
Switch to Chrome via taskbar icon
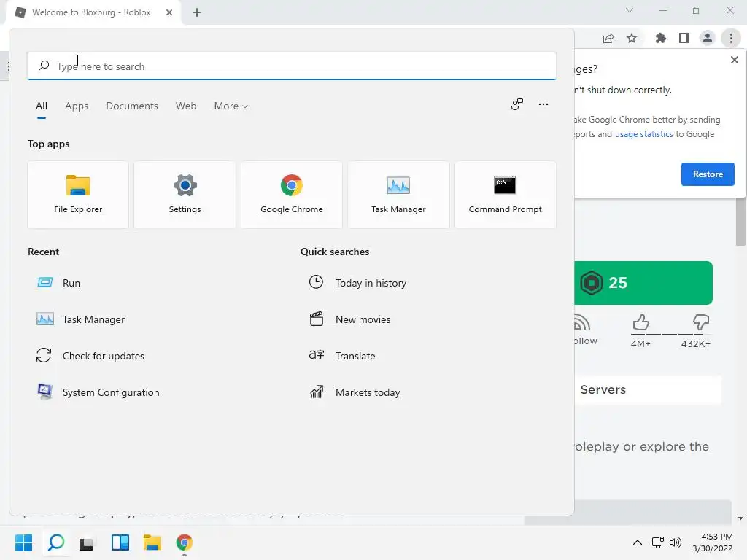pyautogui.click(x=185, y=542)
